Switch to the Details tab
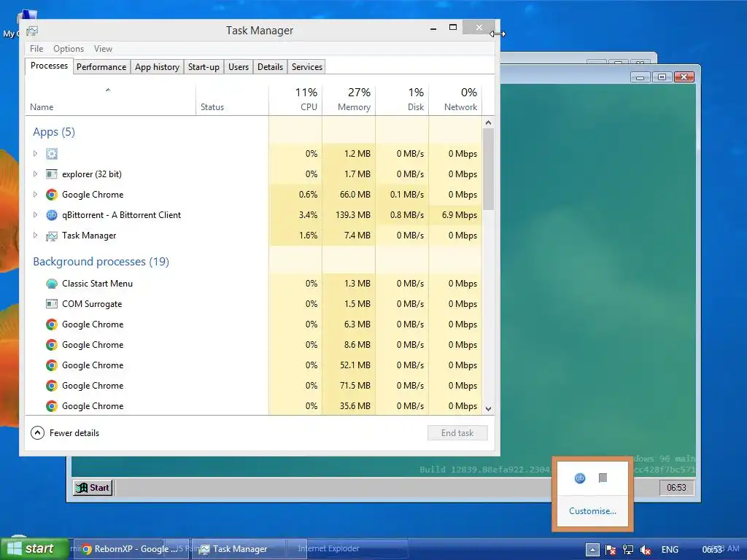Viewport: 747px width, 560px height. click(x=270, y=67)
